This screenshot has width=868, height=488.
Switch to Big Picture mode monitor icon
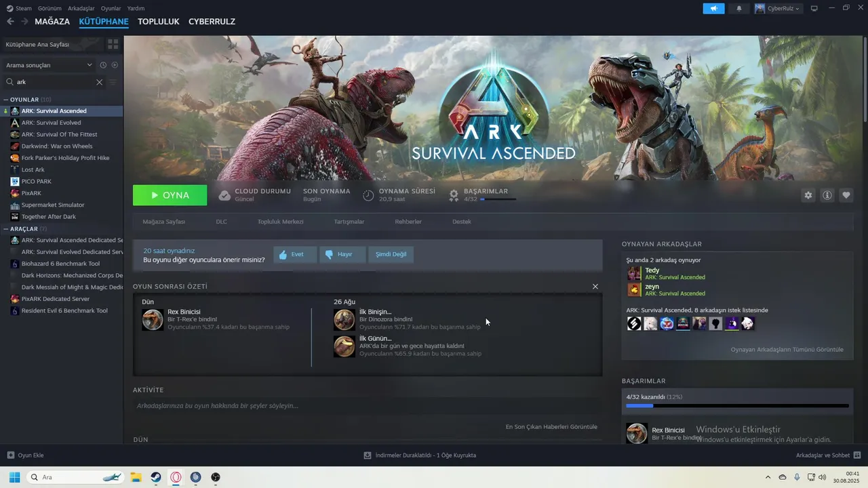pos(814,8)
